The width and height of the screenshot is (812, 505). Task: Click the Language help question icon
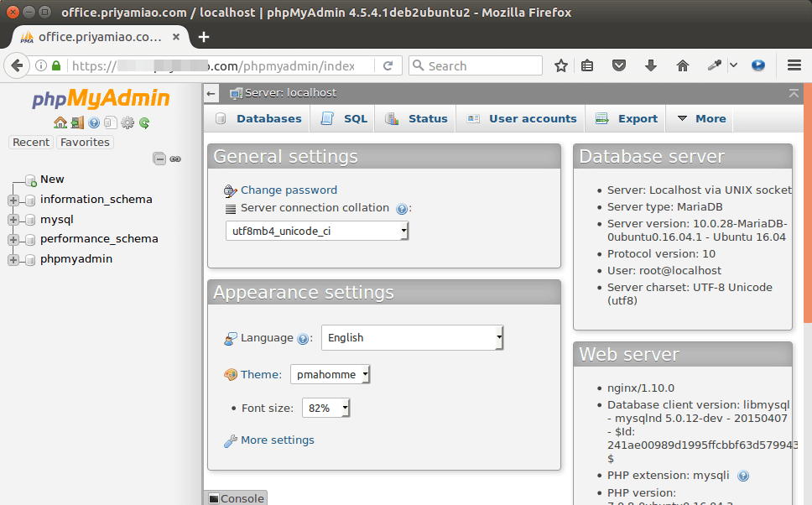tap(303, 339)
